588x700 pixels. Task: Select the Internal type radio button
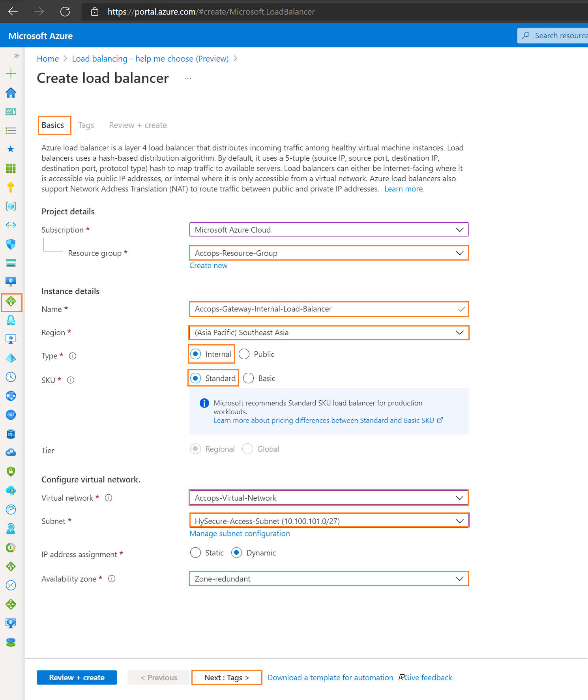click(195, 354)
